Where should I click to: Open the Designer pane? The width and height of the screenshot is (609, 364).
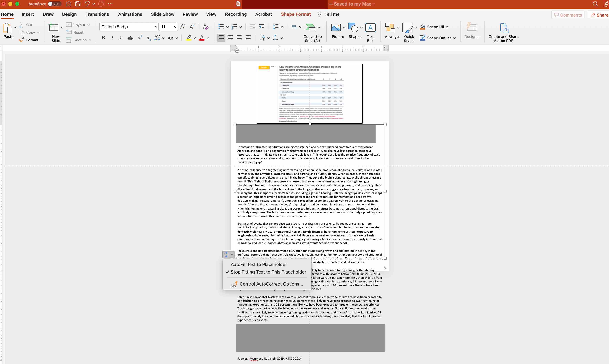472,30
